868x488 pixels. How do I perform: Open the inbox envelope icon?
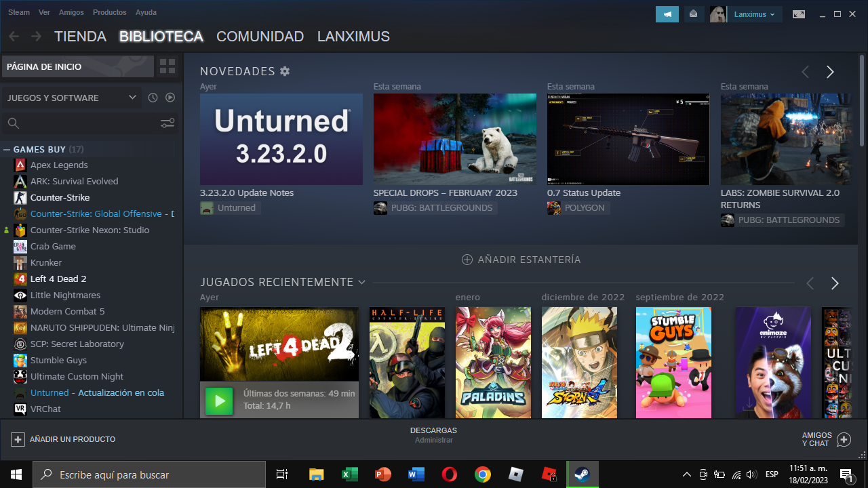[693, 14]
